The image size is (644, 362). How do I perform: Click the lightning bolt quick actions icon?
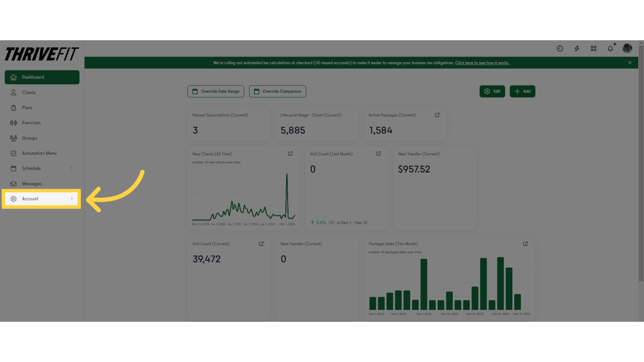577,49
